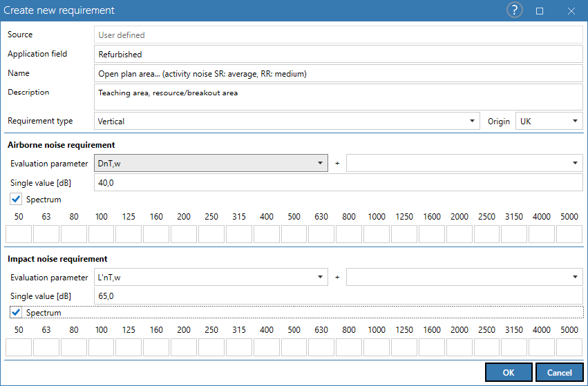Click the airborne spectrum 2500 Hz cell
588x386 pixels.
click(x=486, y=234)
